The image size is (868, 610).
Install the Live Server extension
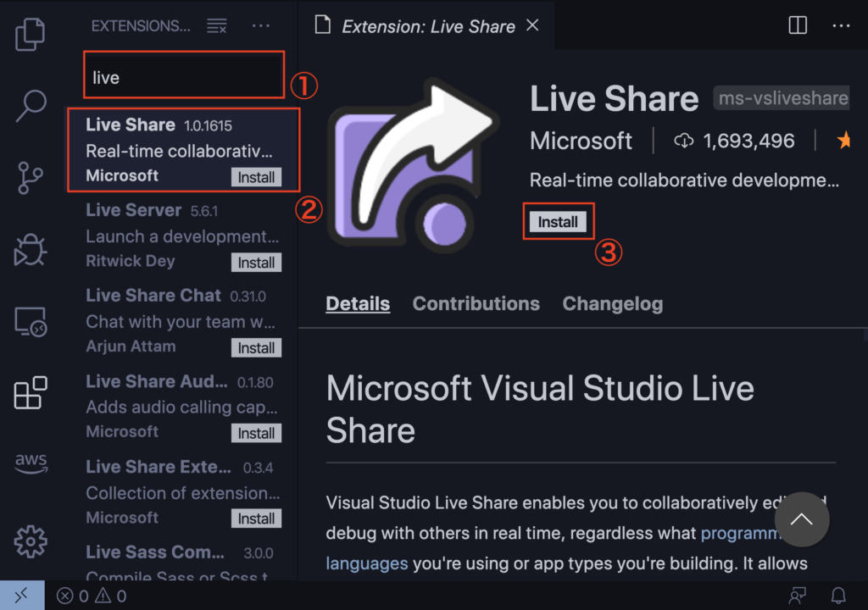256,263
